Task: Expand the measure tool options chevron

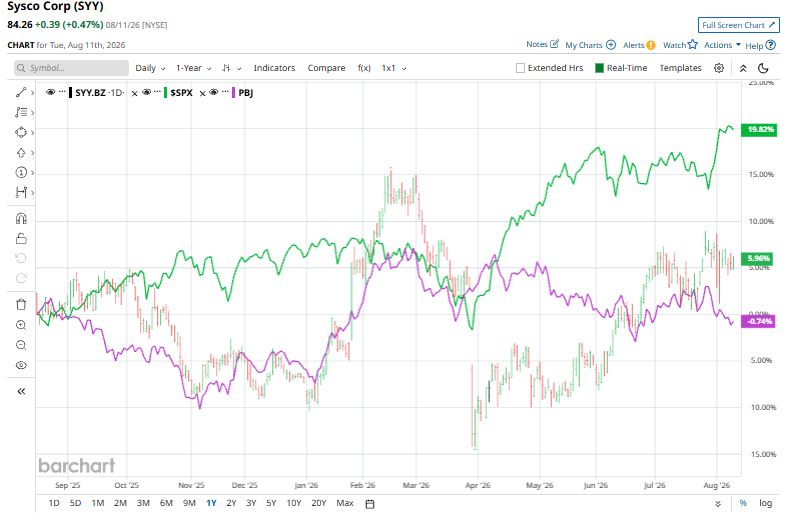Action: coord(32,193)
